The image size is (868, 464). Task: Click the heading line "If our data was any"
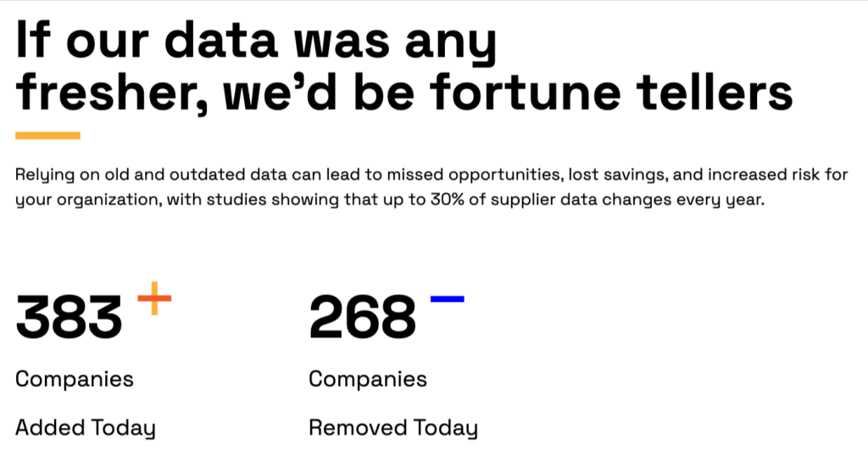pyautogui.click(x=254, y=42)
